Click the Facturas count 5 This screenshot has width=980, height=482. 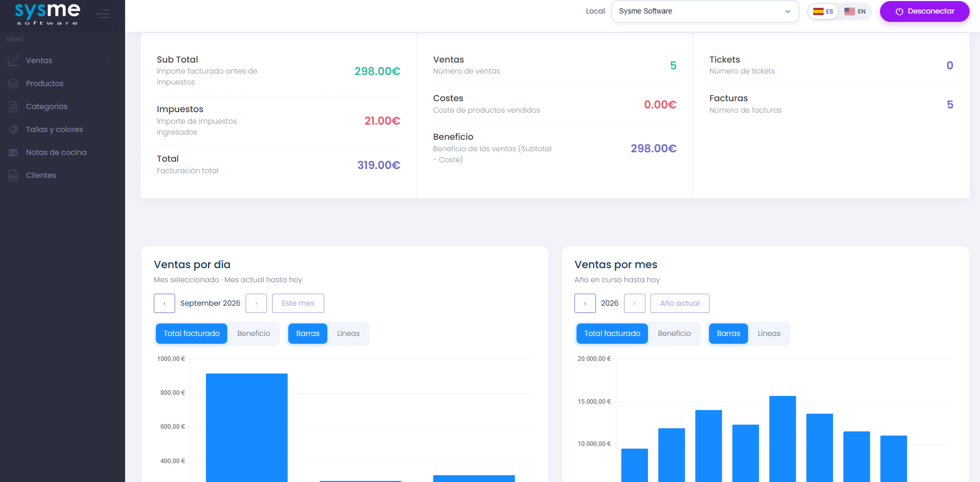pyautogui.click(x=950, y=105)
